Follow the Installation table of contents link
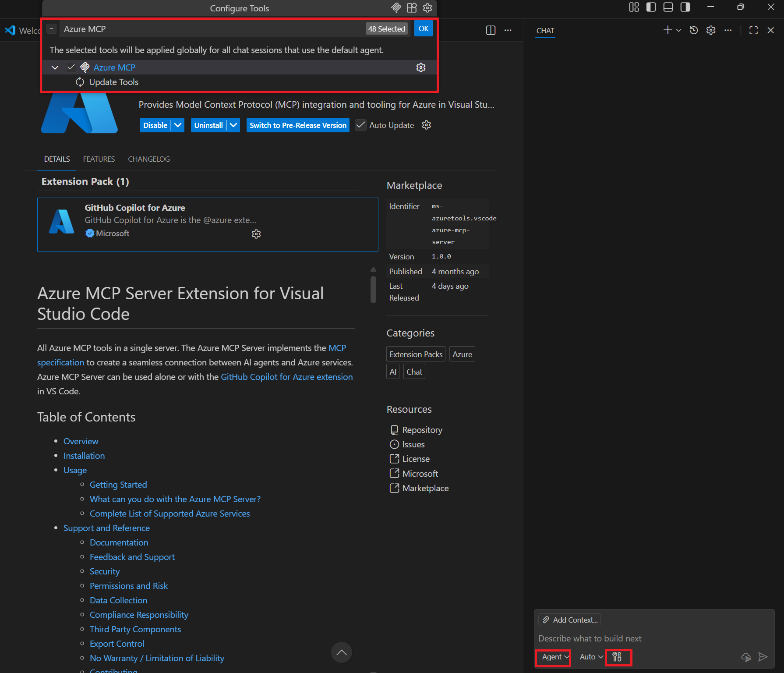The image size is (784, 673). tap(84, 456)
